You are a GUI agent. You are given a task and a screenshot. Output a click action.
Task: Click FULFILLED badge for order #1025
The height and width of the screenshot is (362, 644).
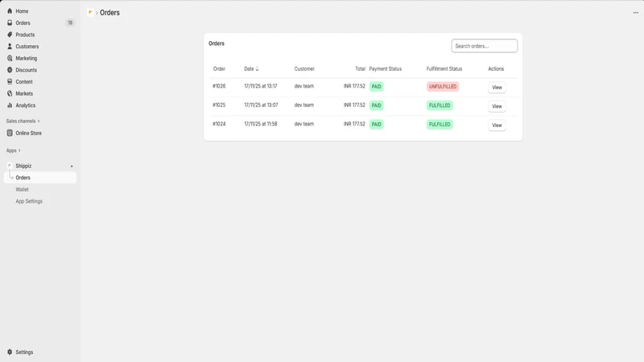[440, 105]
